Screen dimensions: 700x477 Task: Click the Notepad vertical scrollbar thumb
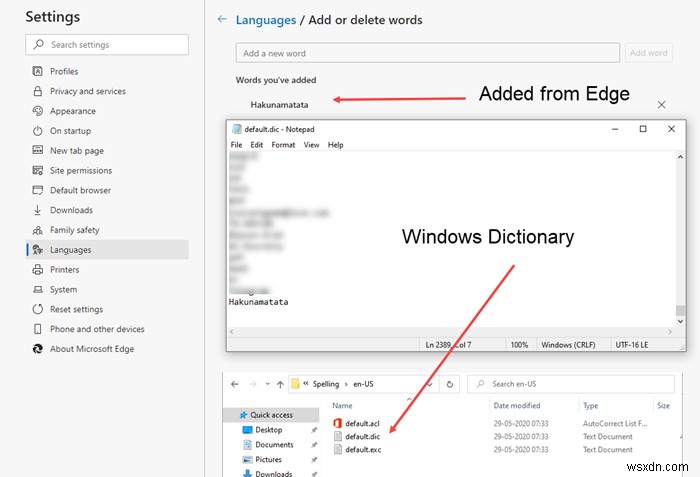click(680, 310)
